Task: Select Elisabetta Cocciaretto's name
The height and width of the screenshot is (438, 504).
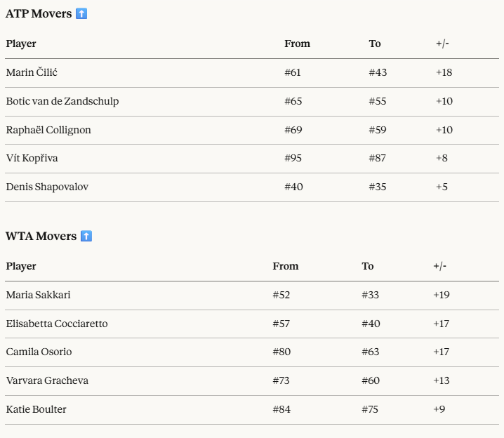Action: click(x=57, y=324)
